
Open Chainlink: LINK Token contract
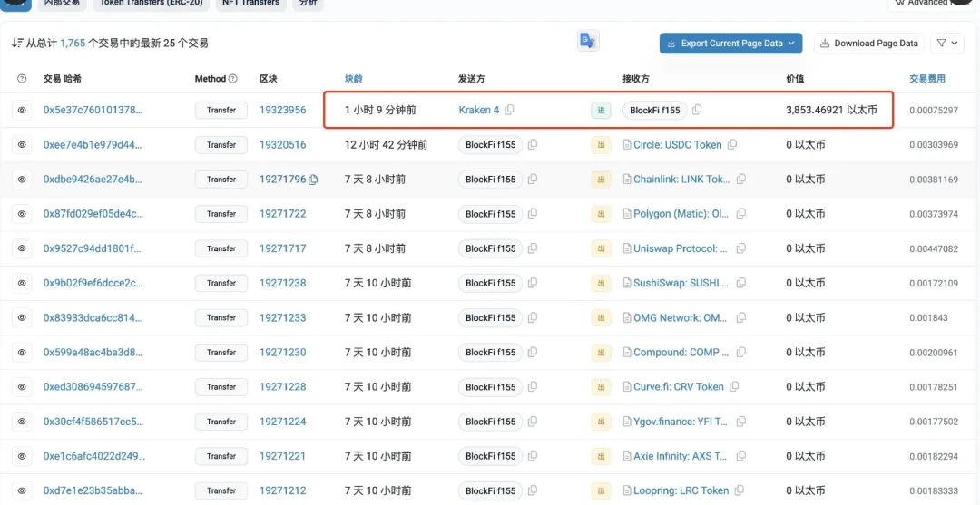[681, 180]
